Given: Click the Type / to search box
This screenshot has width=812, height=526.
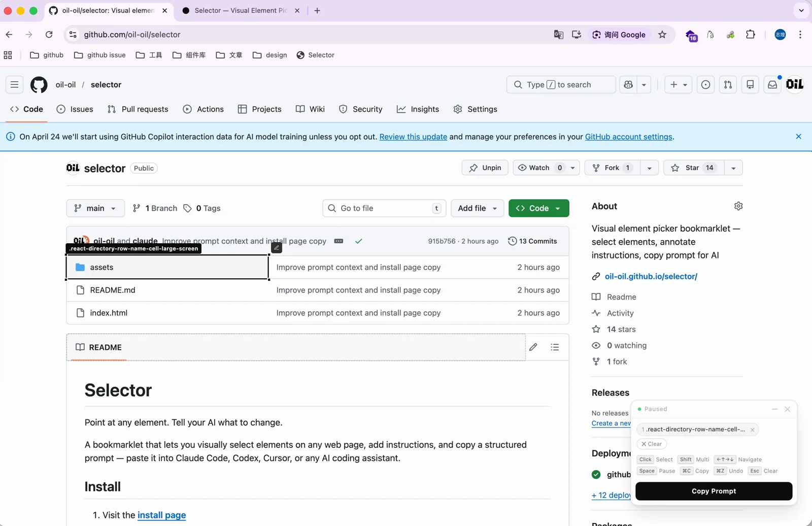Looking at the screenshot, I should click(x=561, y=85).
